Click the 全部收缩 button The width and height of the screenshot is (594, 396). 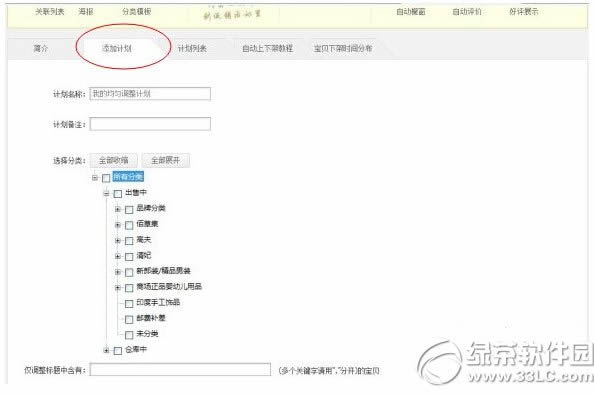point(114,160)
